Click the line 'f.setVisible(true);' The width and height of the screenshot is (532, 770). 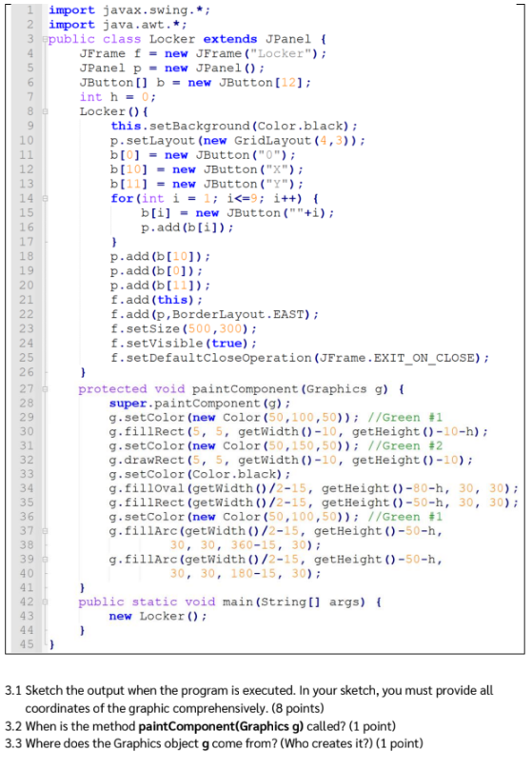(x=184, y=344)
